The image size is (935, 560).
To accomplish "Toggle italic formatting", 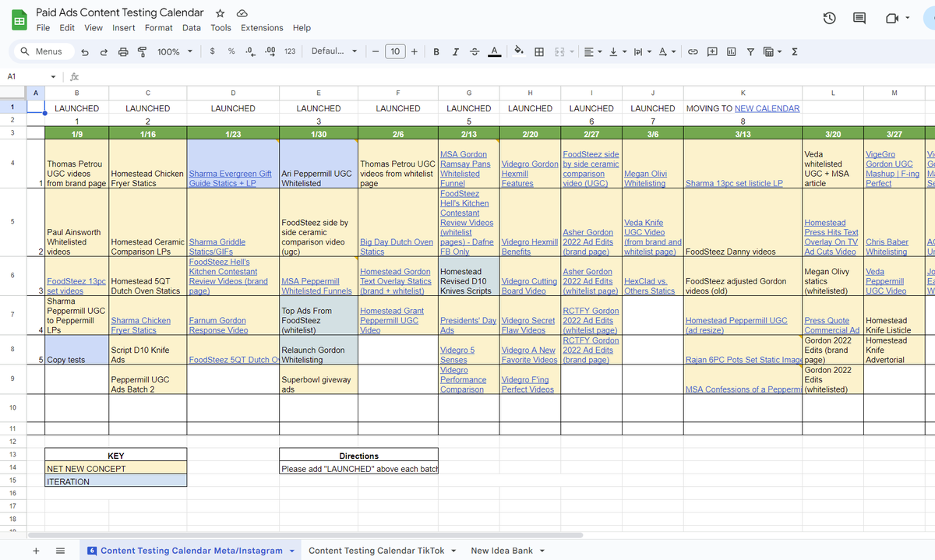I will (x=455, y=51).
